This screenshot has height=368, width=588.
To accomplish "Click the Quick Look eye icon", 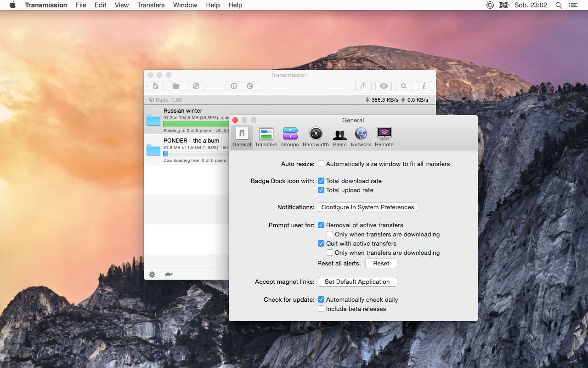I will tap(384, 86).
